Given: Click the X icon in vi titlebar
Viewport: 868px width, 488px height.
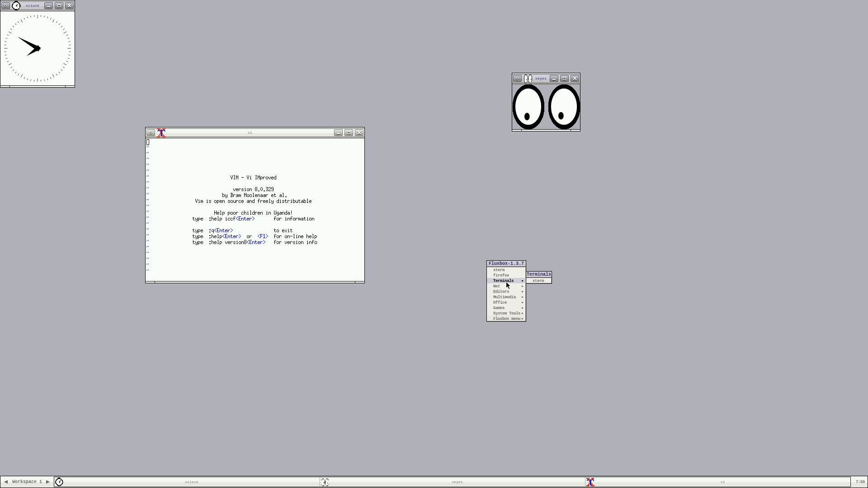Looking at the screenshot, I should [x=161, y=133].
